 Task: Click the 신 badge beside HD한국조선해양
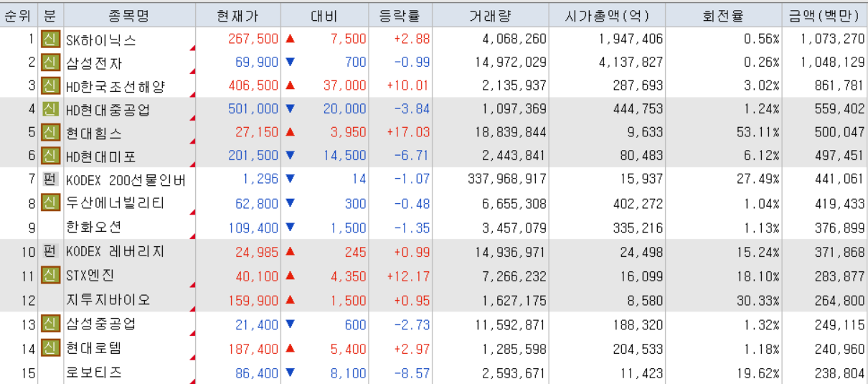(x=49, y=86)
